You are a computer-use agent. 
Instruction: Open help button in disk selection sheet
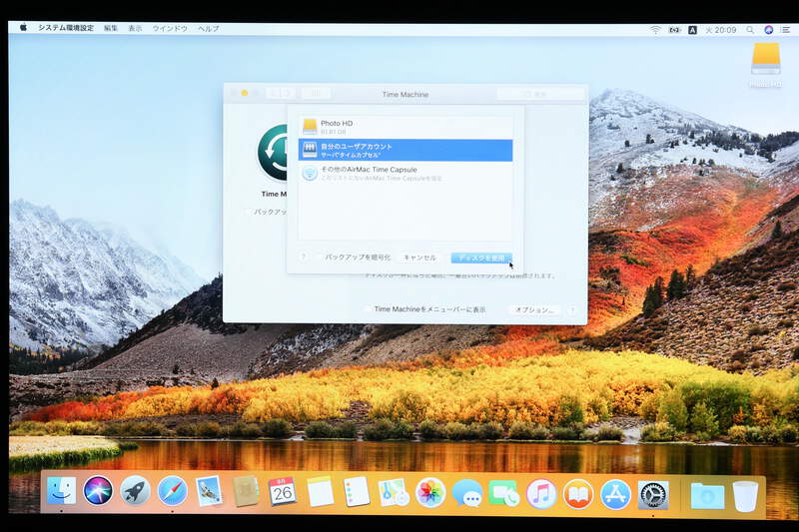click(304, 258)
